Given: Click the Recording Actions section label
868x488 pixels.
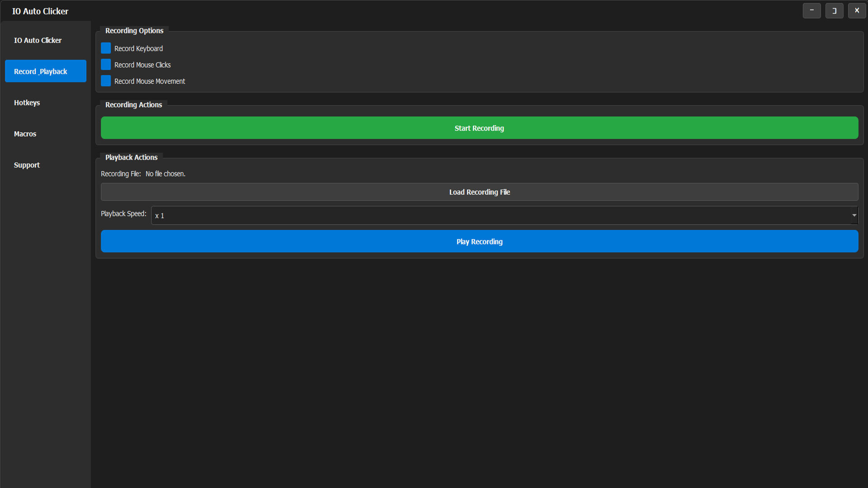Looking at the screenshot, I should tap(133, 104).
